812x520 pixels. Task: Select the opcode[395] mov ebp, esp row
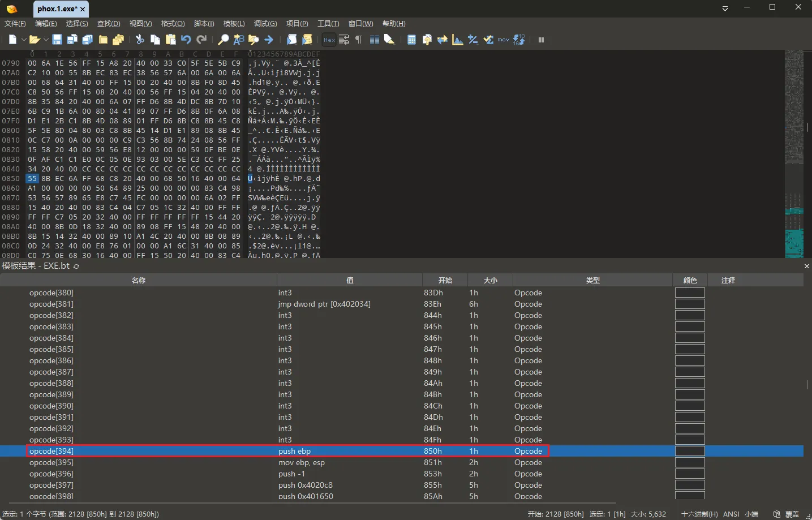point(402,462)
